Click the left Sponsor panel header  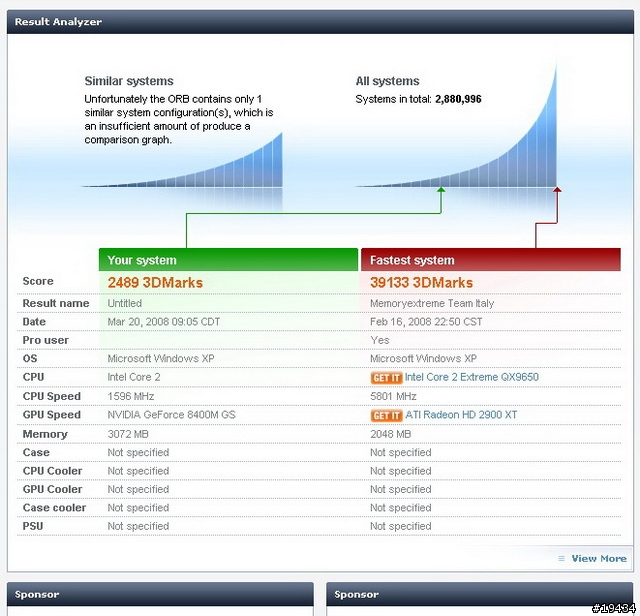tap(160, 594)
